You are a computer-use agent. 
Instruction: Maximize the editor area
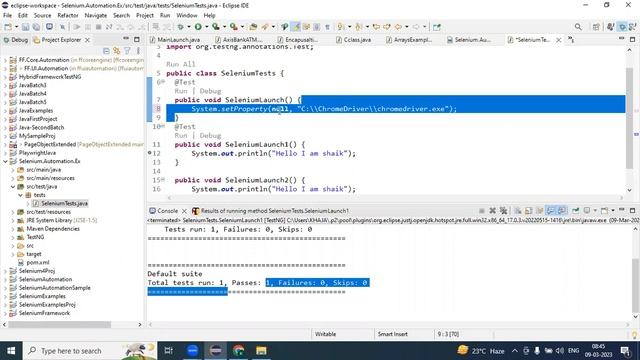(632, 39)
